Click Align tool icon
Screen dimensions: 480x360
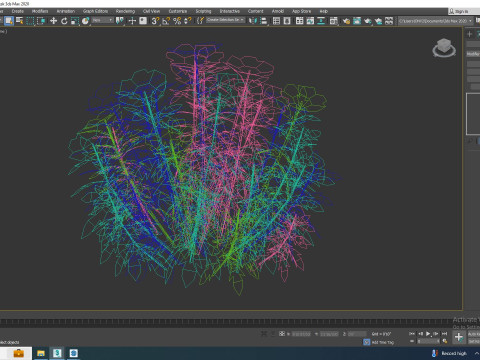[264, 21]
